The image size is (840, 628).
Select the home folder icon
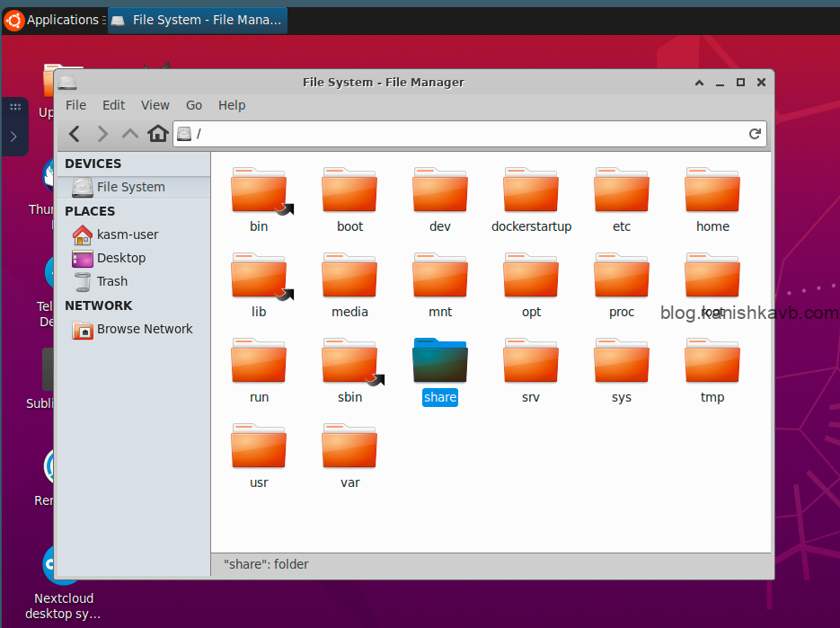[712, 190]
